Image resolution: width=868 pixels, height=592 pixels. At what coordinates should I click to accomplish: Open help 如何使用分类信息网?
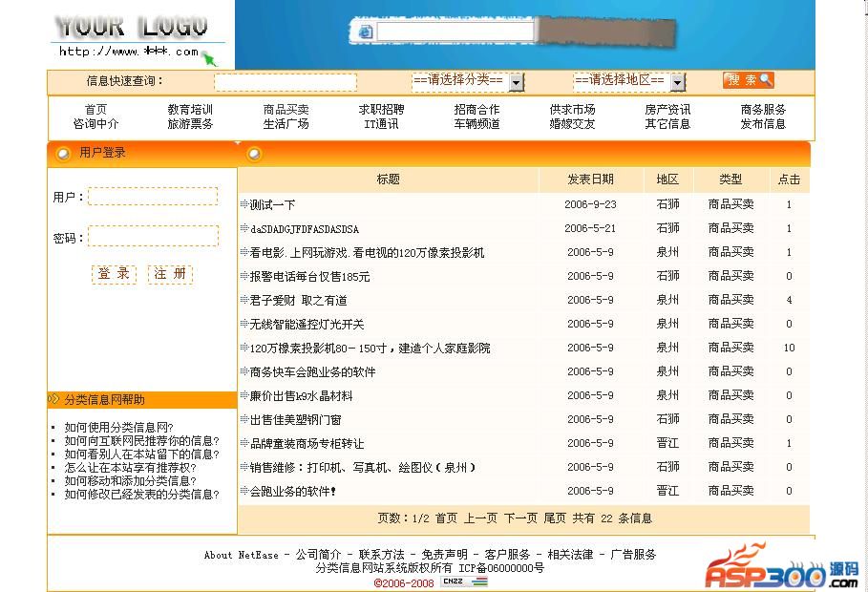pos(119,427)
